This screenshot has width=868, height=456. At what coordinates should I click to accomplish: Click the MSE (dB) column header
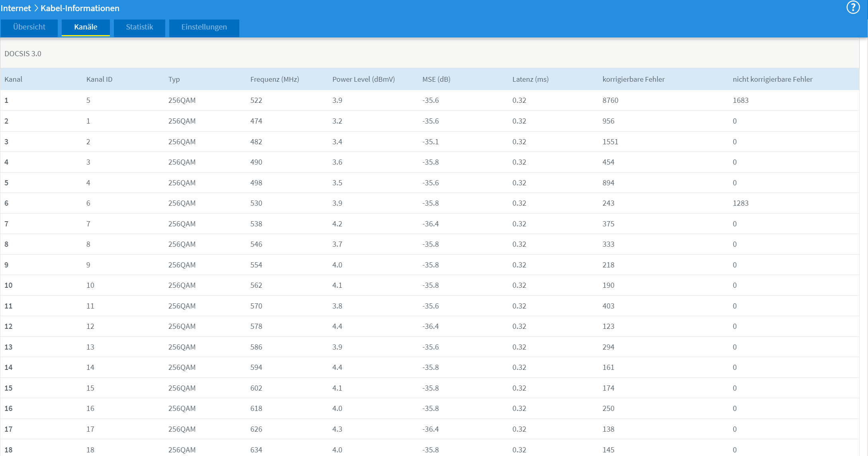436,79
